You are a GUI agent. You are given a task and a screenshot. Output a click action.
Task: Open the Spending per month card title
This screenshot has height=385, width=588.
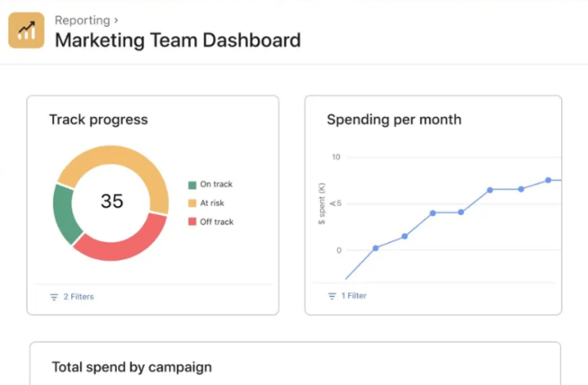[393, 119]
